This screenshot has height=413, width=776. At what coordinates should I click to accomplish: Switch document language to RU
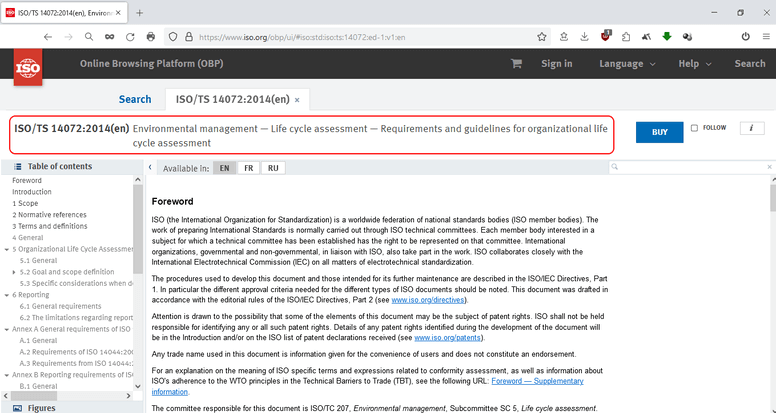[x=273, y=168]
